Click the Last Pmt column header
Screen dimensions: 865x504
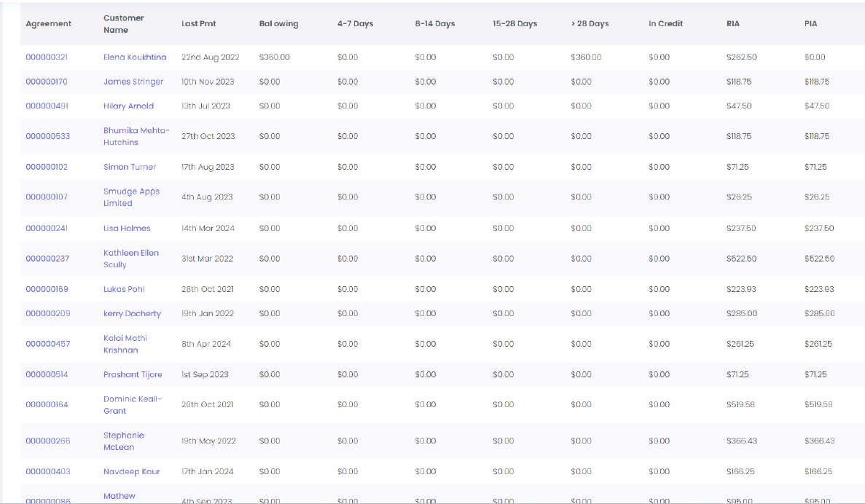click(x=199, y=24)
